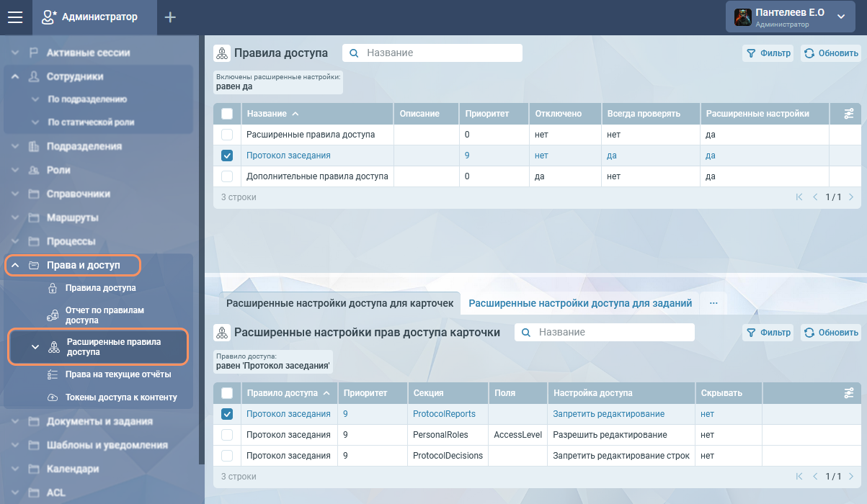Image resolution: width=867 pixels, height=504 pixels.
Task: Expand the 'Справочники' tree node
Action: pos(16,194)
